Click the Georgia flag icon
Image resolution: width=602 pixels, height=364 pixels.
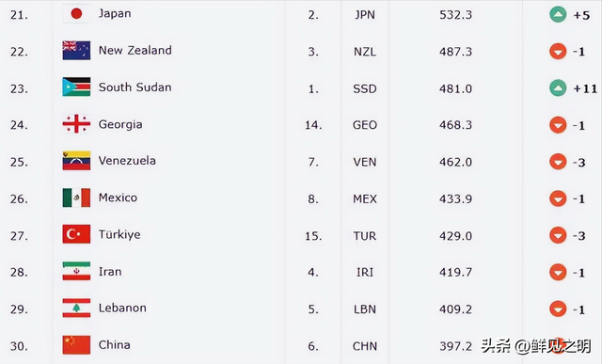pyautogui.click(x=76, y=123)
